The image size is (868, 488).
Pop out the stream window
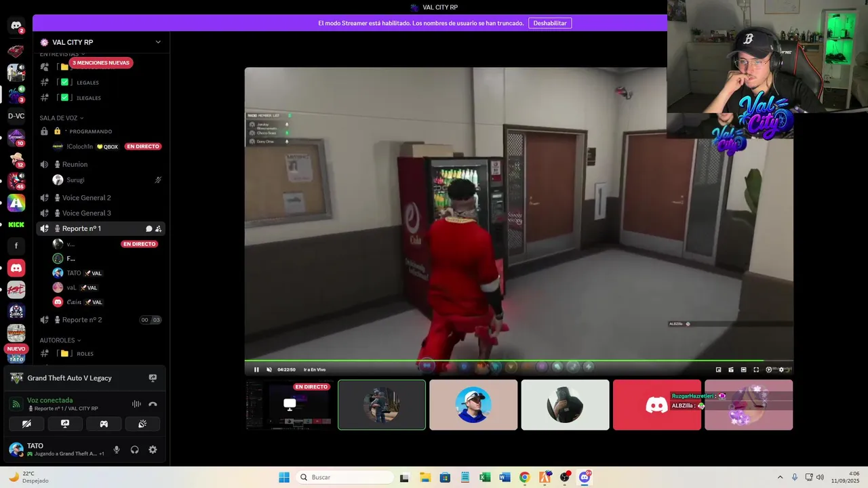point(718,369)
